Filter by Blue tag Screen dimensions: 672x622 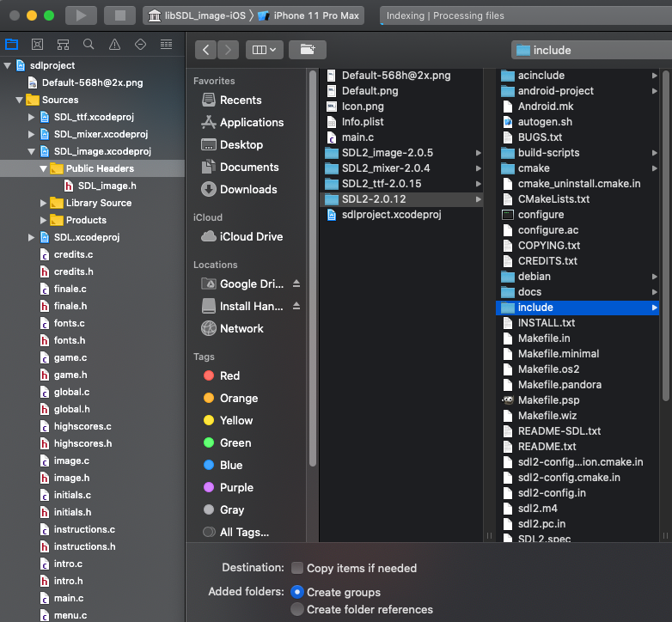(223, 465)
